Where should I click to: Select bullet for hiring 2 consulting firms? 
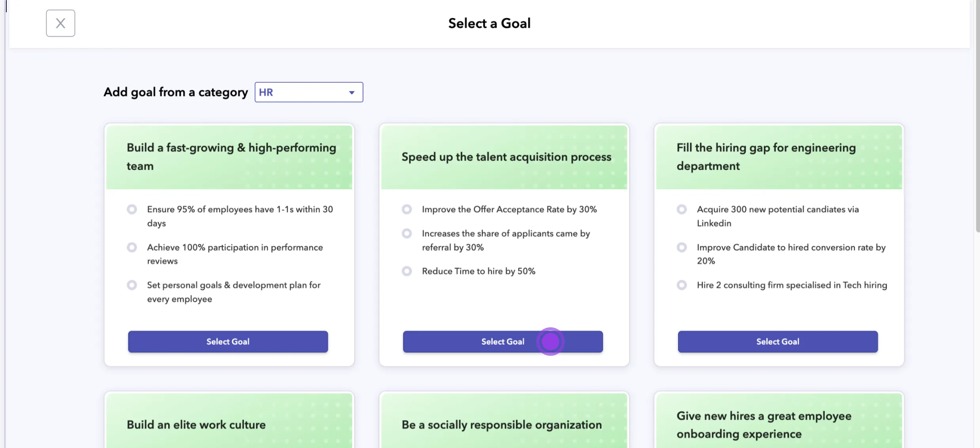coord(681,285)
